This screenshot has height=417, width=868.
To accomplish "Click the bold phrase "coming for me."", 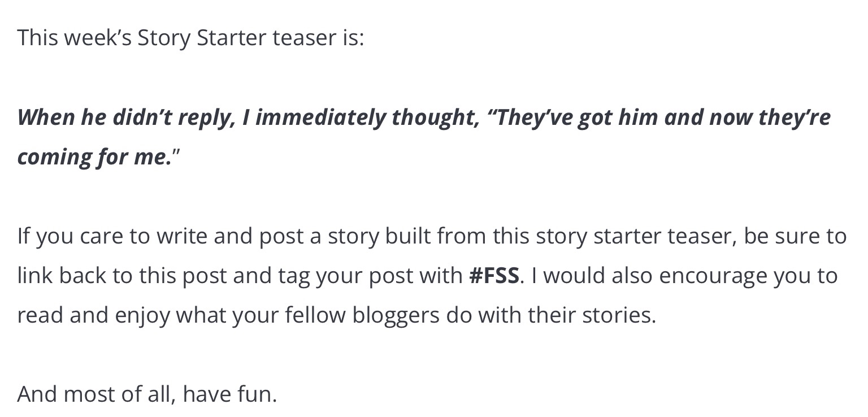I will tap(94, 157).
